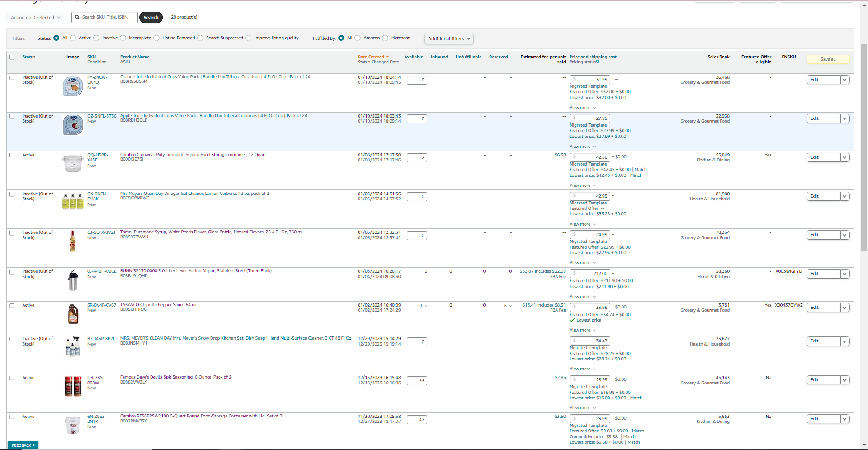The width and height of the screenshot is (868, 450).
Task: Open the Cambro 12 Quart container thumbnail
Action: point(73,164)
